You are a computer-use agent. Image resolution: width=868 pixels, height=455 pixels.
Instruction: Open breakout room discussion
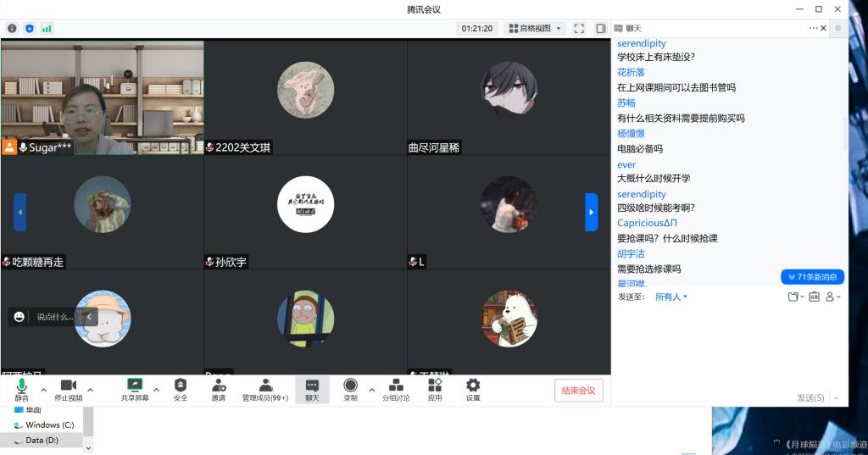point(396,390)
